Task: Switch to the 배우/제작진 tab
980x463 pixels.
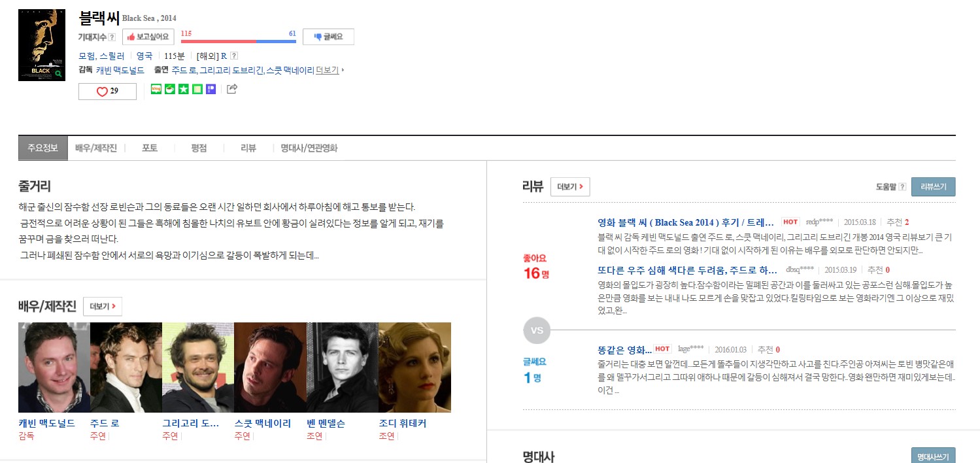Action: (96, 148)
